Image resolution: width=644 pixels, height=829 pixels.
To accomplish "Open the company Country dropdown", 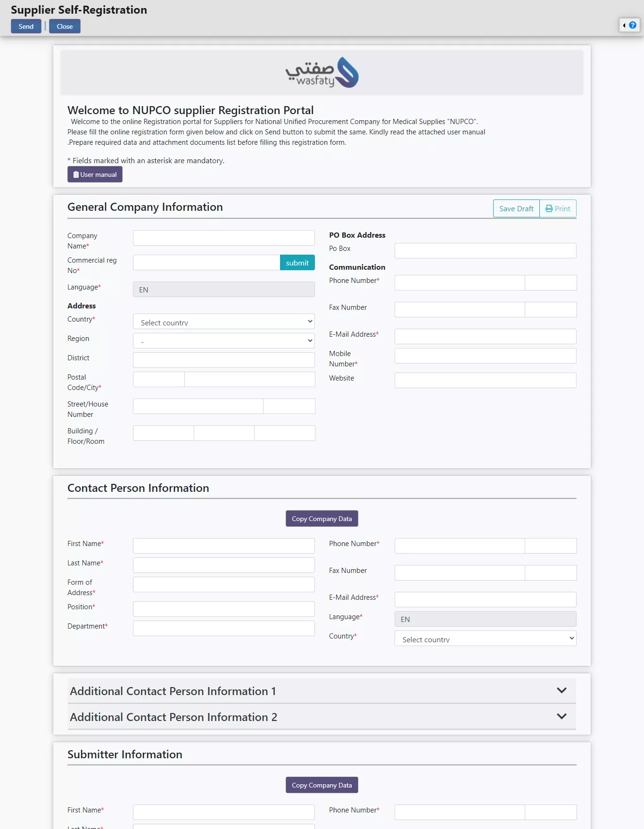I will coord(223,322).
